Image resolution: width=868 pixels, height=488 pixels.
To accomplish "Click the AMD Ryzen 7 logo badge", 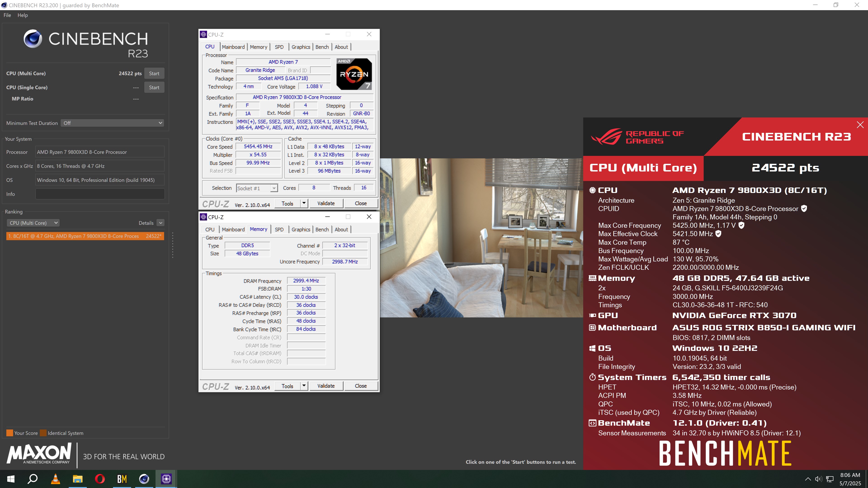I will click(x=354, y=74).
